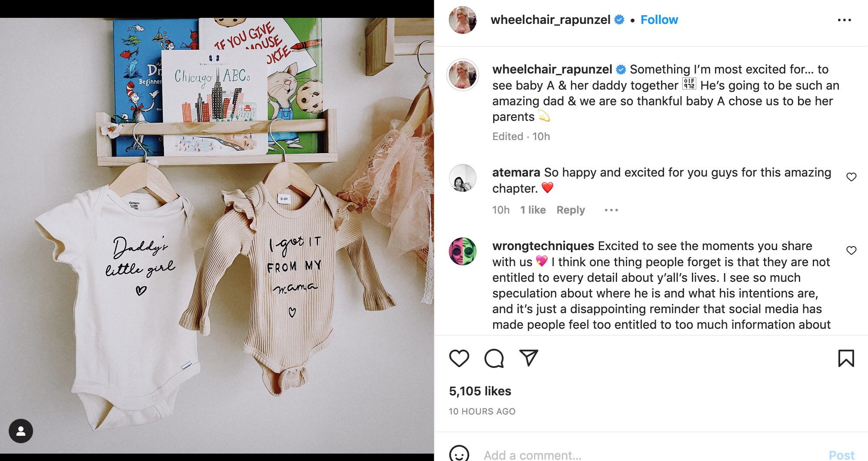Open wheelchair_rapunzel header profile picture
This screenshot has width=868, height=461.
click(463, 20)
